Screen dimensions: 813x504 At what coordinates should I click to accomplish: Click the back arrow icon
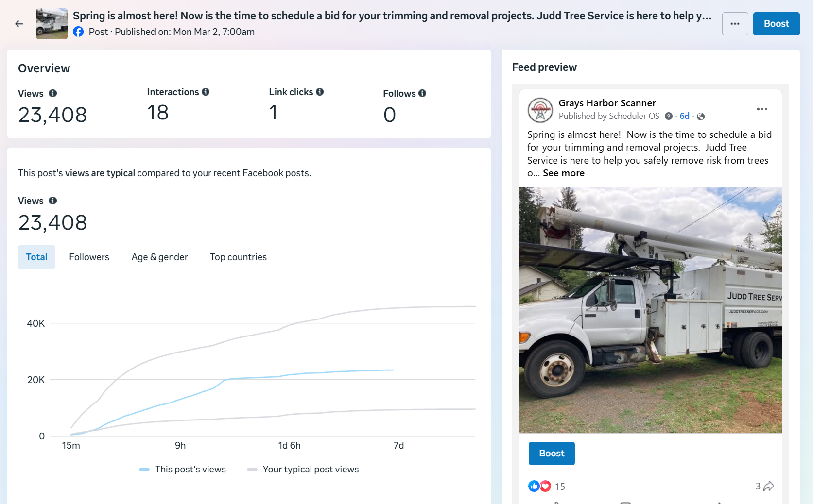[19, 24]
